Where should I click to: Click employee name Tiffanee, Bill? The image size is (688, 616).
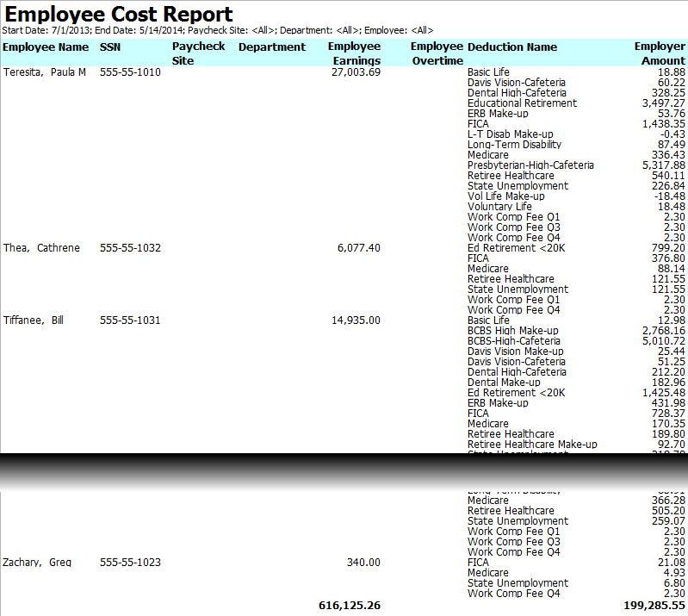point(34,320)
